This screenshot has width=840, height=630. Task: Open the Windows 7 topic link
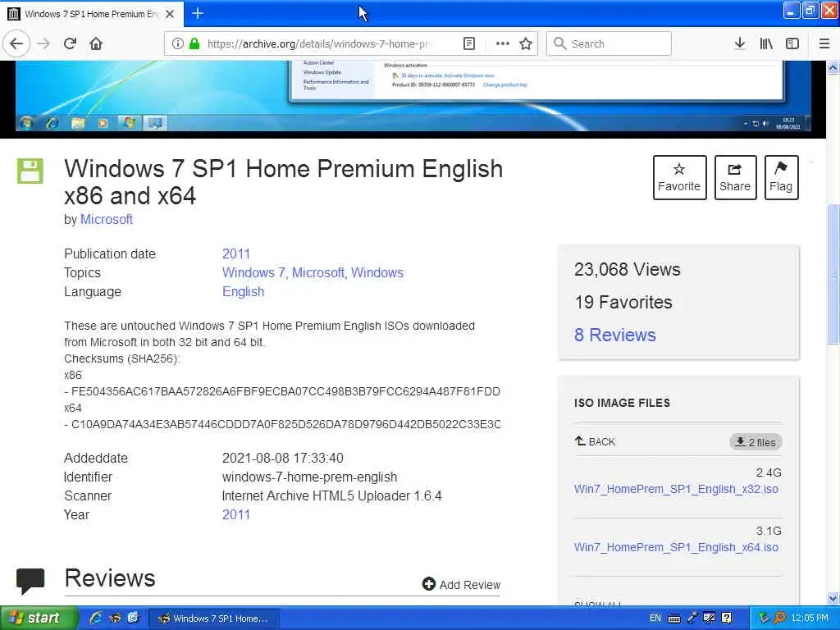click(253, 272)
